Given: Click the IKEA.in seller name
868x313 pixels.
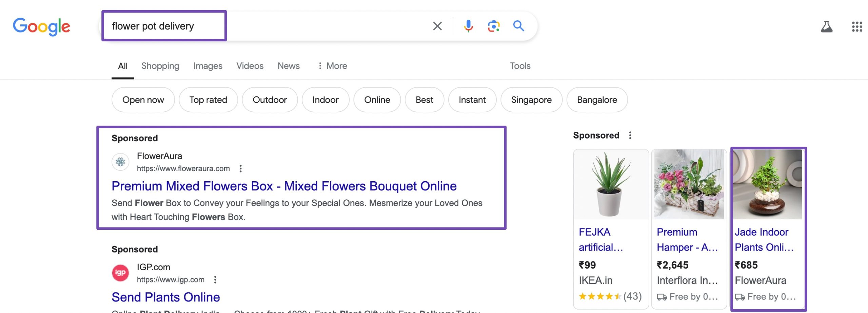Looking at the screenshot, I should (x=595, y=280).
